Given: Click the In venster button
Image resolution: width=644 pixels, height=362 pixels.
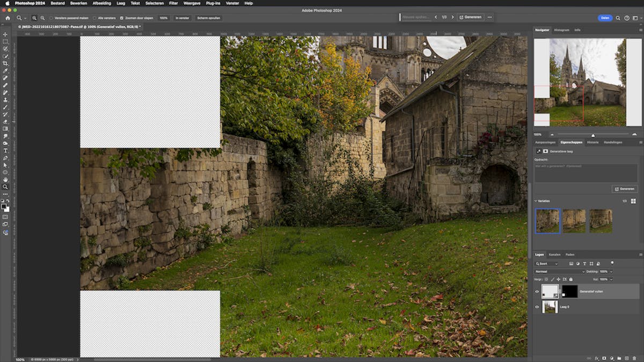Looking at the screenshot, I should pos(182,18).
